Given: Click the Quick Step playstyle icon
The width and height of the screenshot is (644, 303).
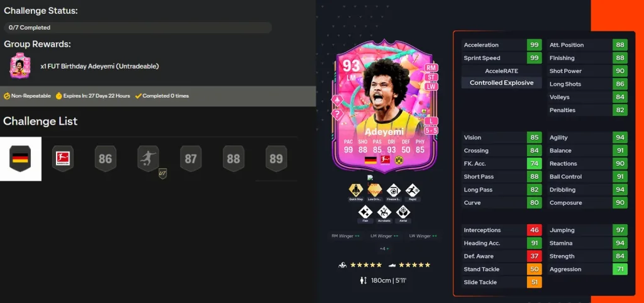Looking at the screenshot, I should 356,190.
